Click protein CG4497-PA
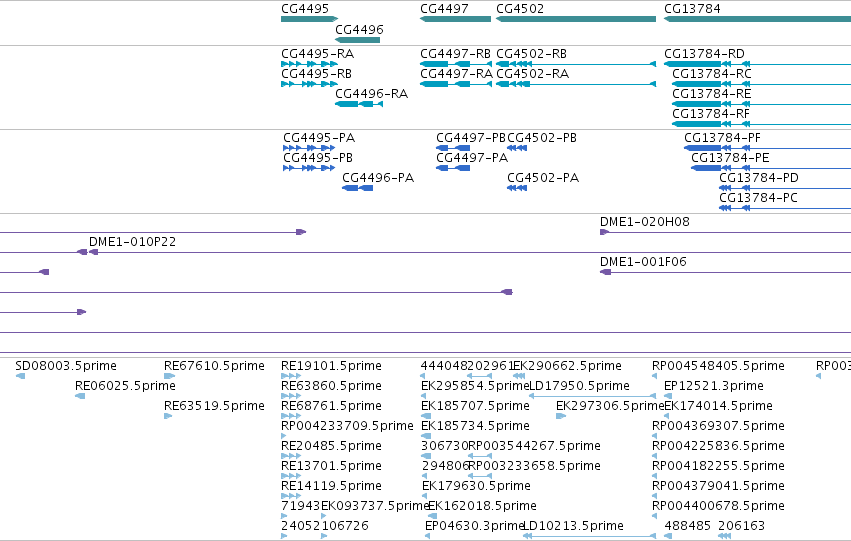 pyautogui.click(x=472, y=157)
